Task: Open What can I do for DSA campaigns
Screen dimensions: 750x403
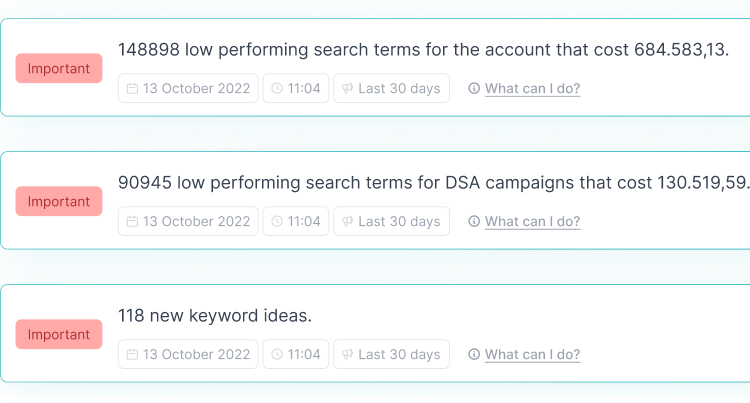Action: point(532,221)
